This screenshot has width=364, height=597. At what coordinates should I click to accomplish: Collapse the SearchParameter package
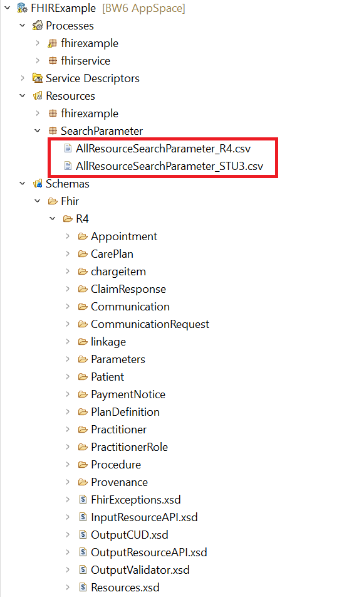(37, 130)
